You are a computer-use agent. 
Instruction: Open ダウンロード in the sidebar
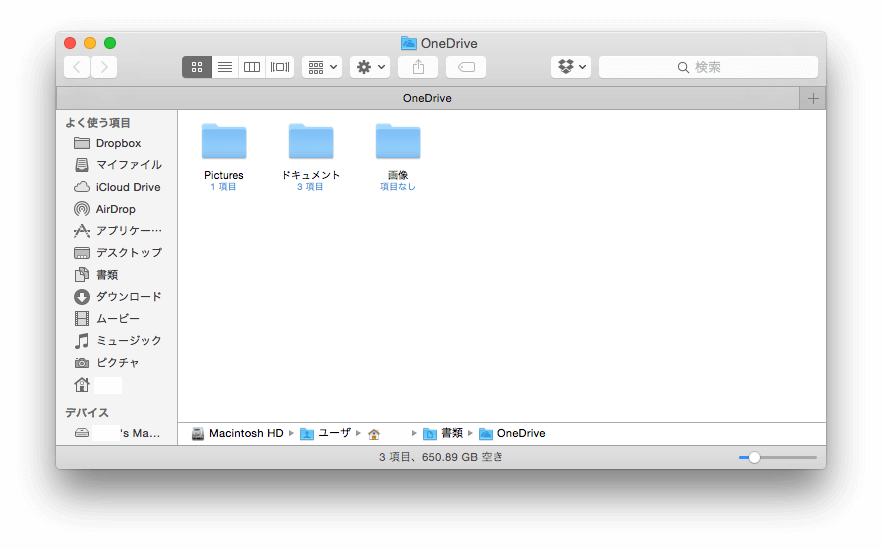[118, 296]
